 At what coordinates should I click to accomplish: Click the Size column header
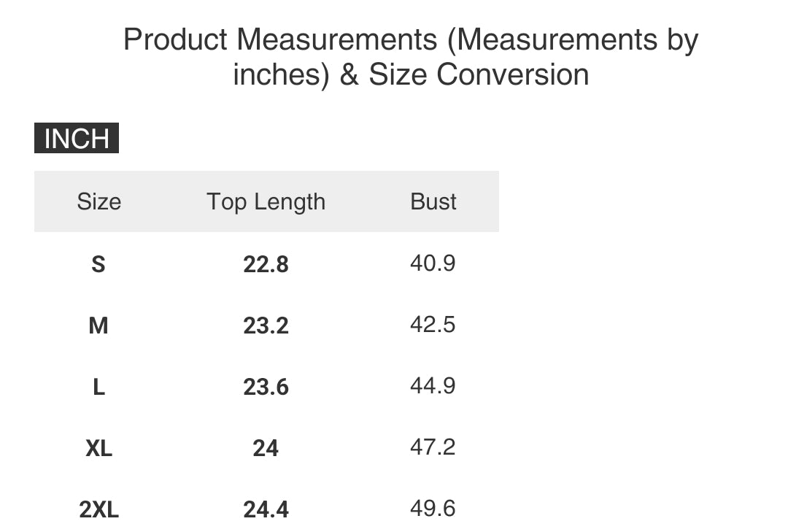click(99, 201)
